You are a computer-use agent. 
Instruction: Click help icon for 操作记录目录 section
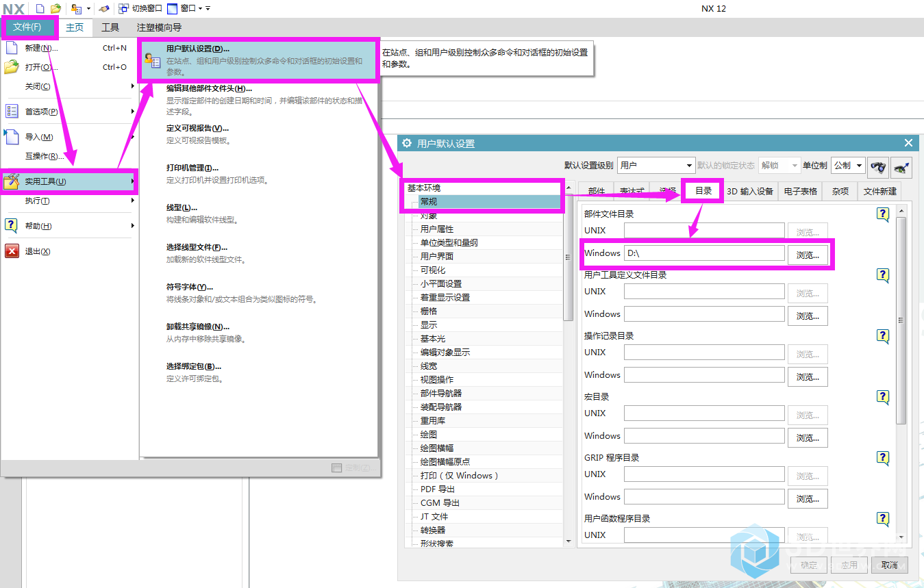coord(883,336)
